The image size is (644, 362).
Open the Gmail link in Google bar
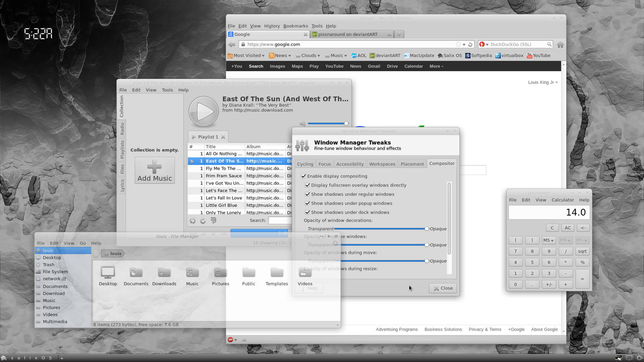click(374, 66)
